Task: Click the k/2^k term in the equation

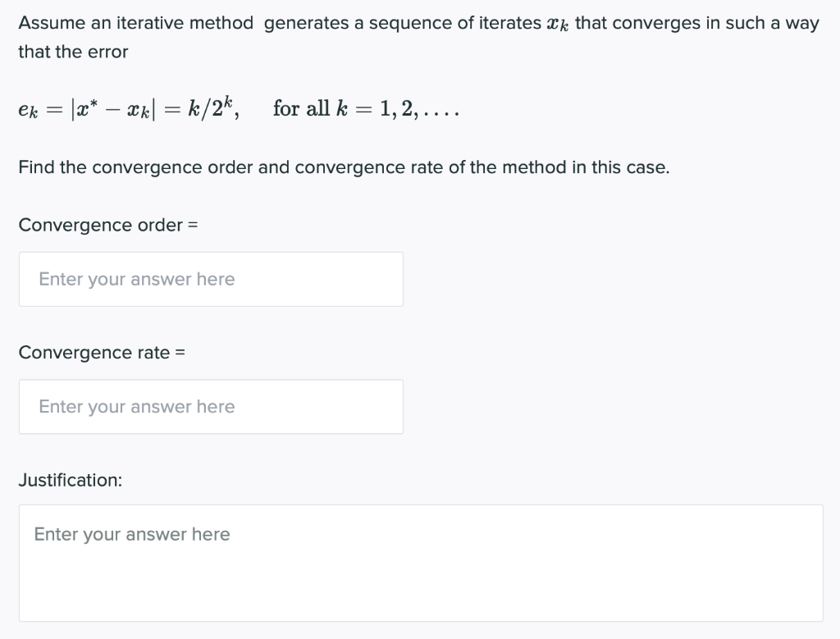Action: [x=208, y=107]
